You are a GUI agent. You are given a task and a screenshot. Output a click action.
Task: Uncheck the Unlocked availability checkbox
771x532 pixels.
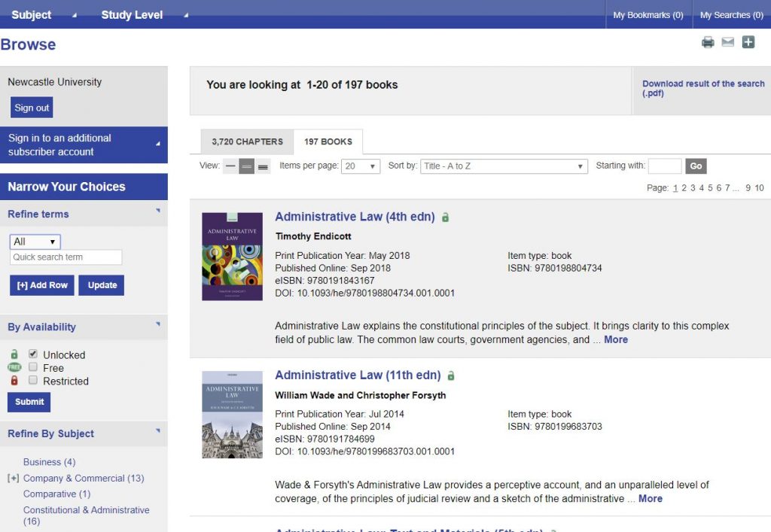(x=33, y=354)
